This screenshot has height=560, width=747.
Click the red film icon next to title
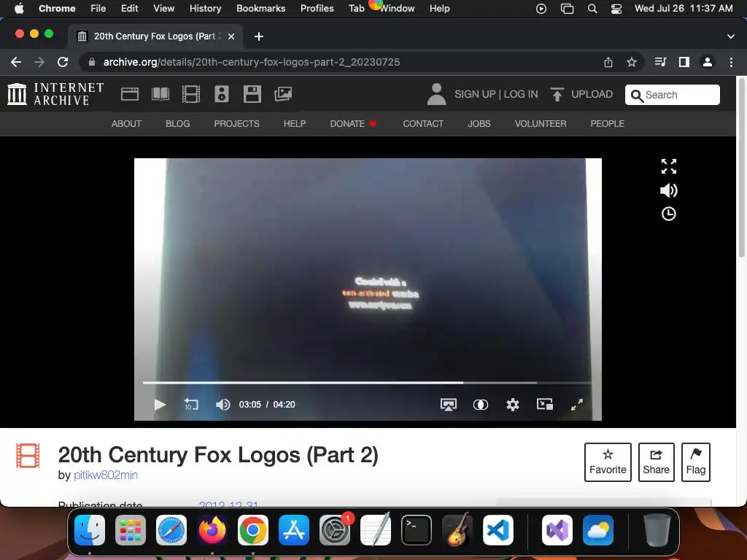coord(28,456)
